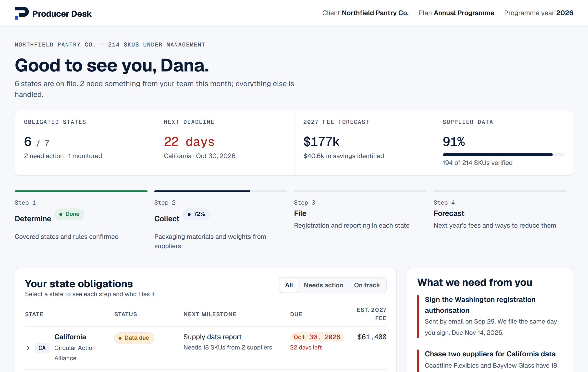This screenshot has height=372, width=588.
Task: Open Step 1 Determine
Action: click(81, 216)
